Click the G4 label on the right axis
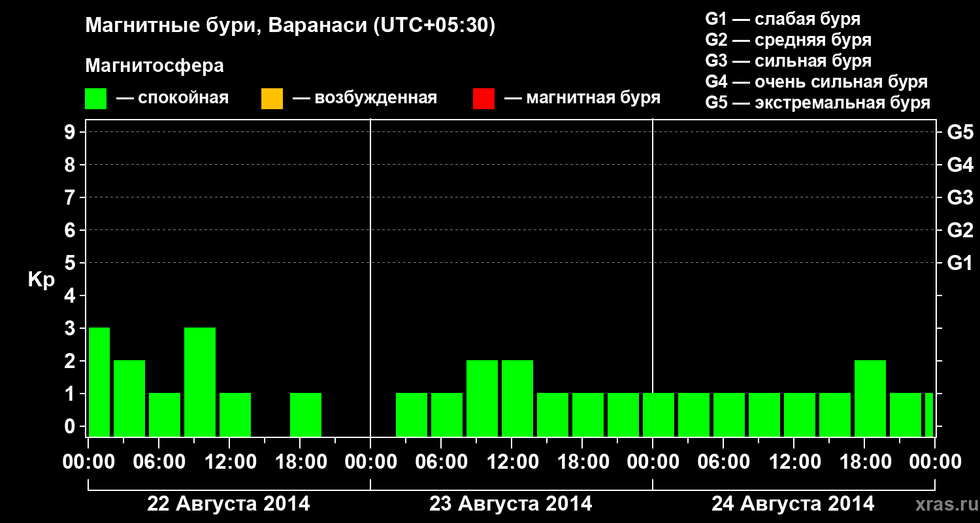980x523 pixels. 960,165
